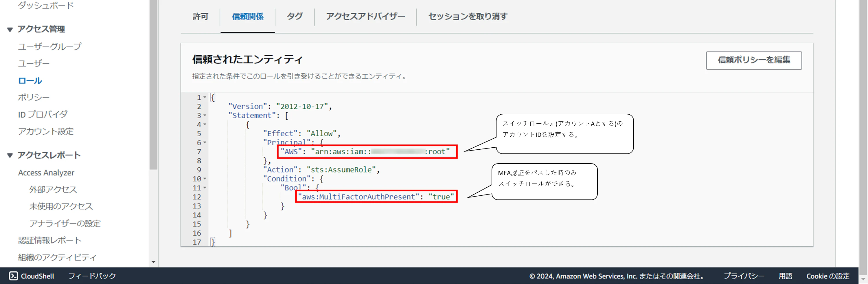Fold the Principal block at line 6
This screenshot has height=284, width=868.
205,143
